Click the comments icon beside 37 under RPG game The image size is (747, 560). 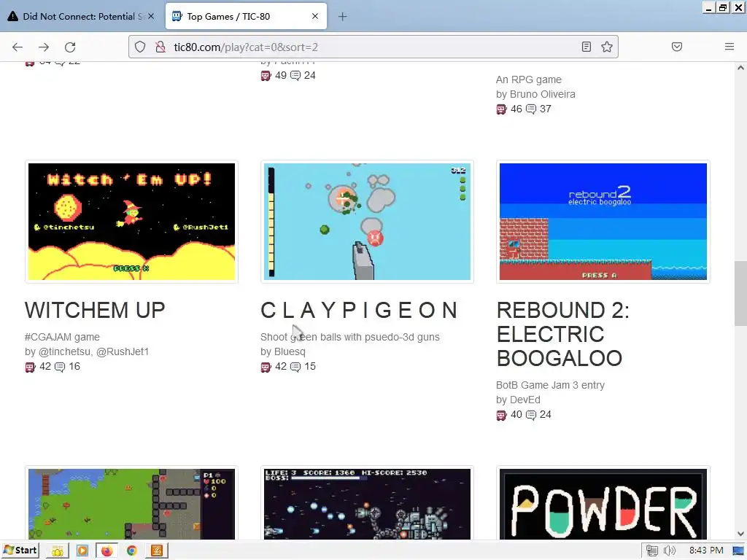pos(531,109)
